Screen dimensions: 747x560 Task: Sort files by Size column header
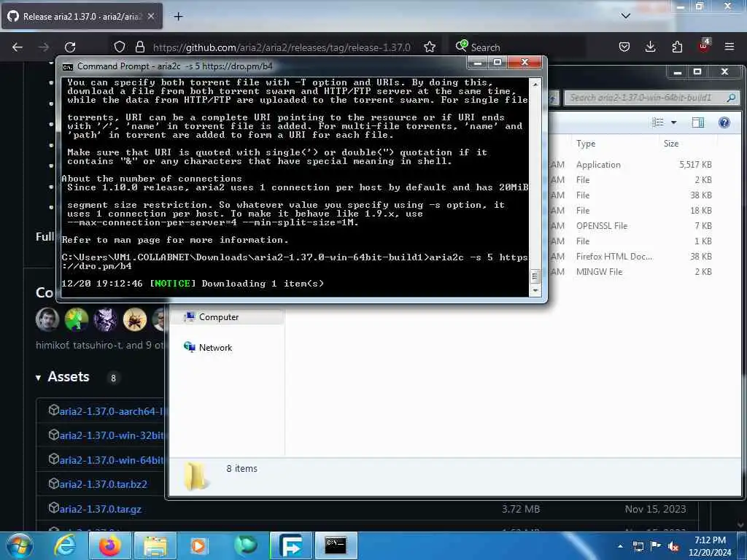coord(671,144)
